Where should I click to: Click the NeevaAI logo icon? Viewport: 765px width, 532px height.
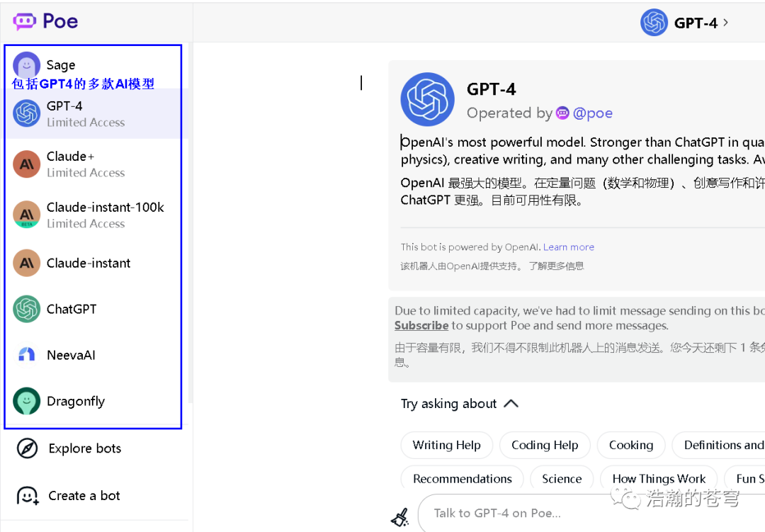pos(27,355)
